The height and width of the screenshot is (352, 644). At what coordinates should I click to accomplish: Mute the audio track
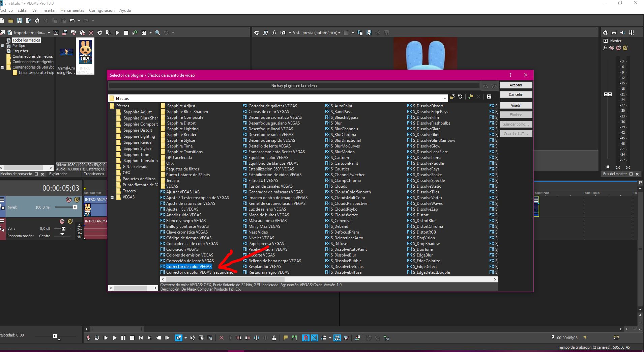click(x=62, y=221)
